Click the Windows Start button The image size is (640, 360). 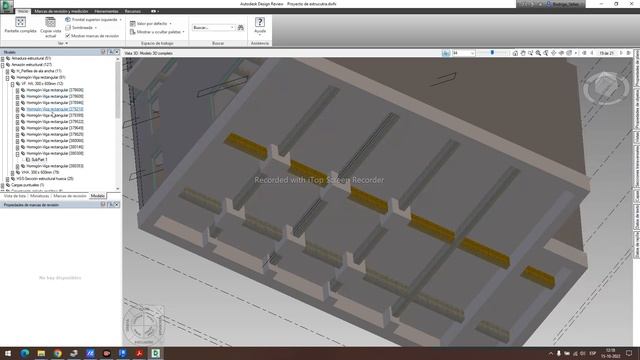pyautogui.click(x=8, y=353)
